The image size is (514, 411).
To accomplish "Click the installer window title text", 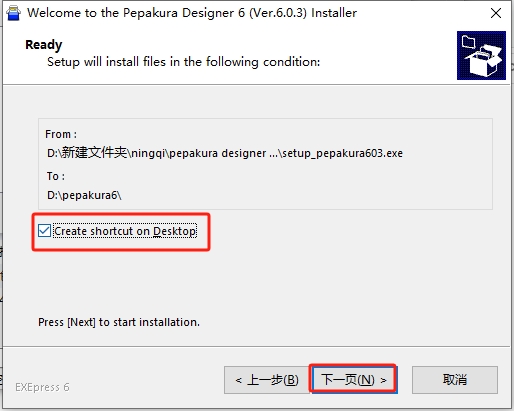I will click(192, 13).
